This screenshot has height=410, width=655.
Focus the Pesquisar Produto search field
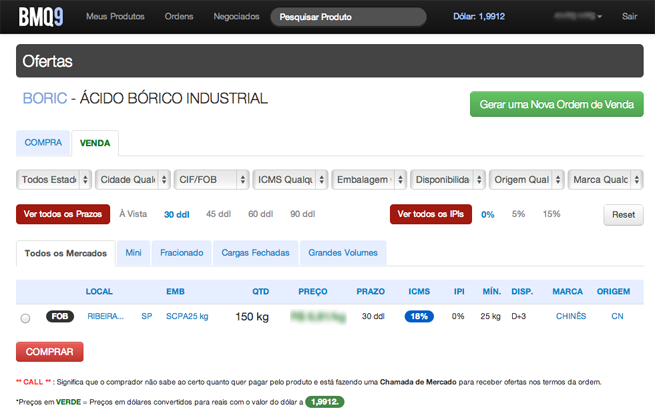tap(348, 17)
